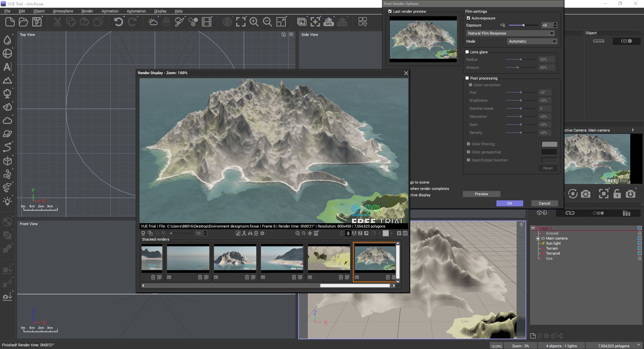Collapse the Layer 1 tree node

point(533,228)
